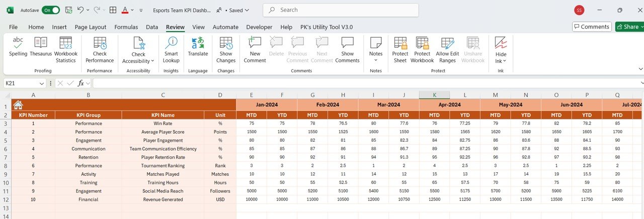
Task: Expand the Hide Ink dropdown arrow
Action: (505, 61)
